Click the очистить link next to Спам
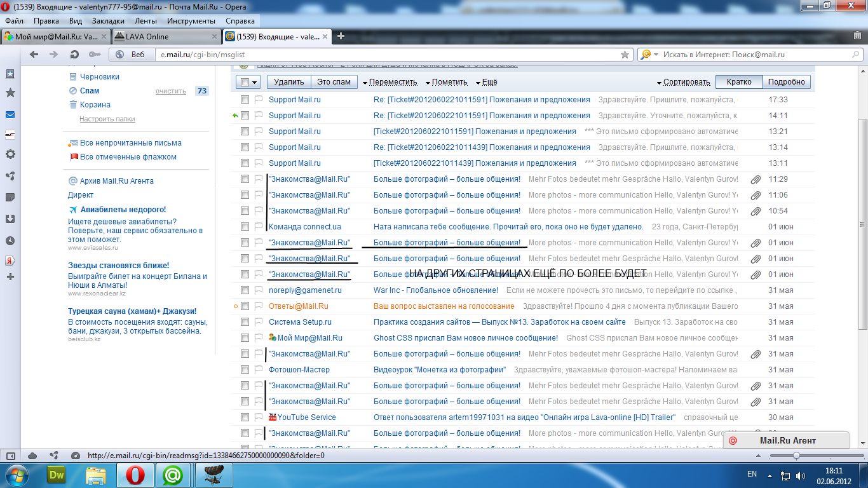868x488 pixels. pos(170,91)
